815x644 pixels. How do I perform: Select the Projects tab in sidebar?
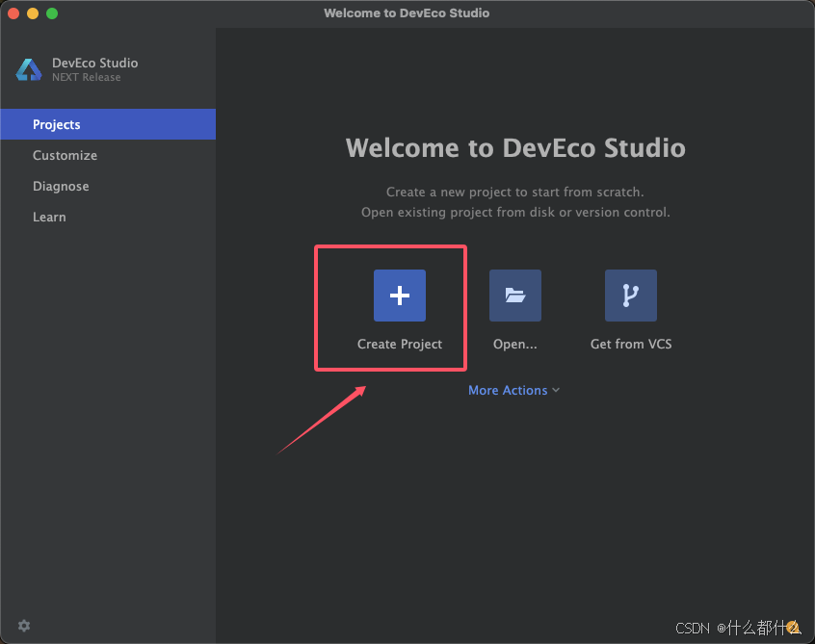click(108, 124)
